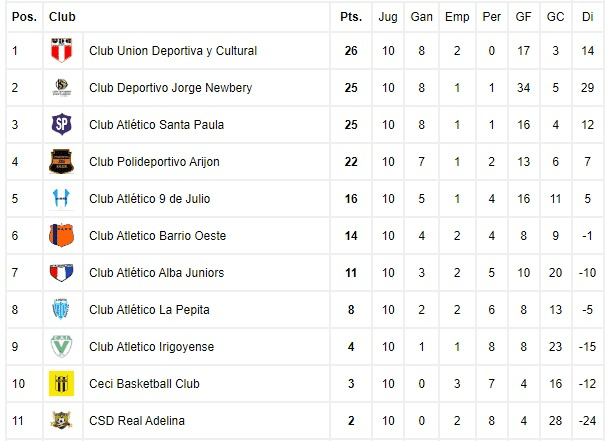Open Club Deportivo Jorge Newbery team name

pyautogui.click(x=171, y=88)
